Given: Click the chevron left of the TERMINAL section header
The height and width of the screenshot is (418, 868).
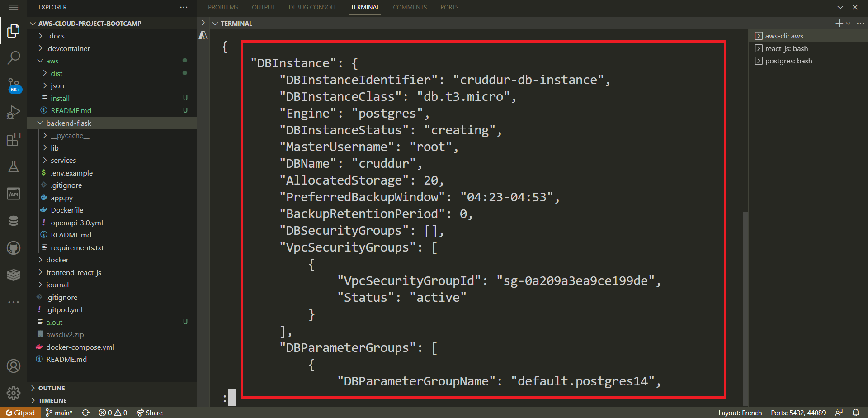Looking at the screenshot, I should click(203, 23).
